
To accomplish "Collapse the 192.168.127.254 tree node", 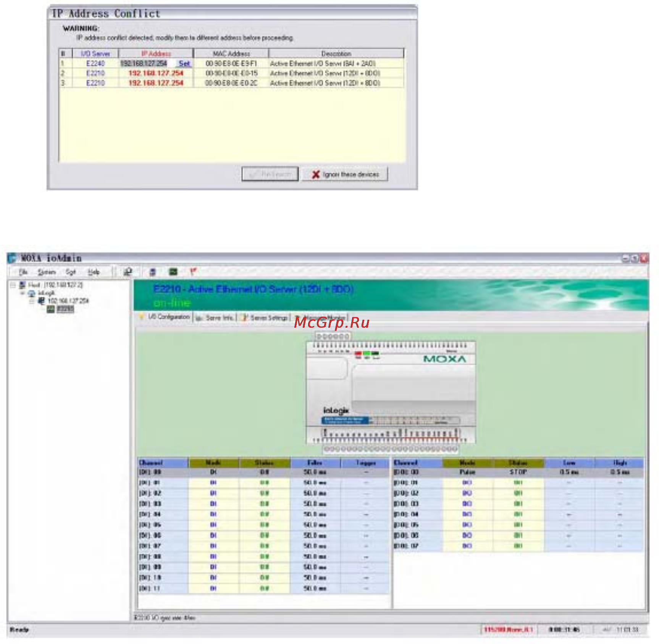I will point(32,301).
